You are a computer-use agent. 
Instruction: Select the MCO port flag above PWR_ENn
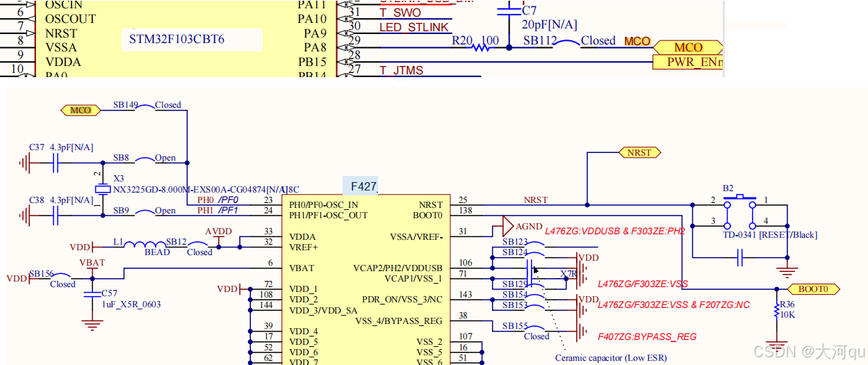pos(689,47)
